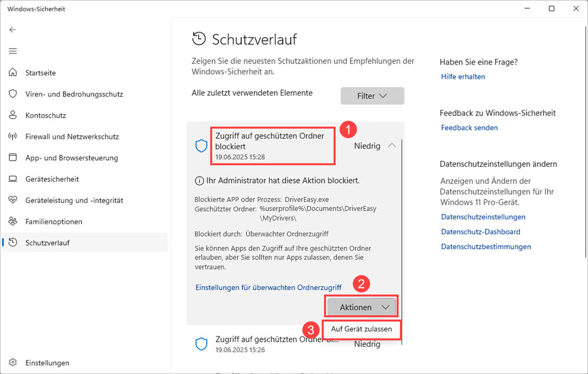Click 'Alle zuletzt verwendeten Elemente' label
This screenshot has width=588, height=374.
click(252, 93)
